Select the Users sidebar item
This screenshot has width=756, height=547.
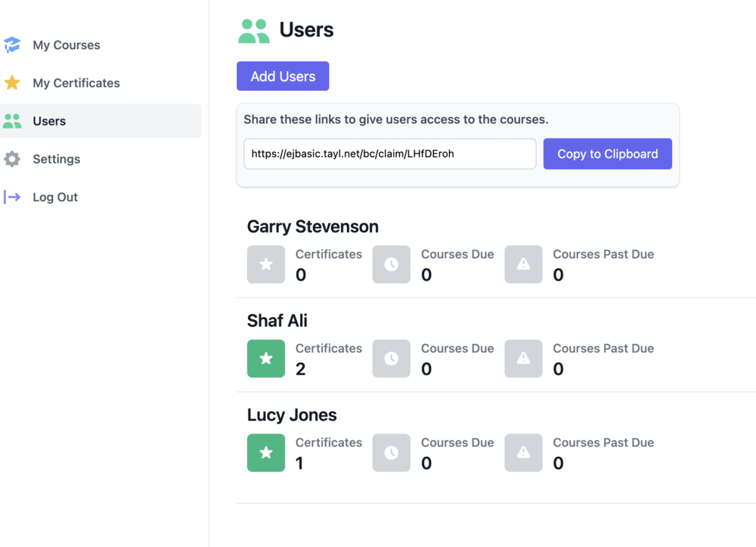click(49, 121)
